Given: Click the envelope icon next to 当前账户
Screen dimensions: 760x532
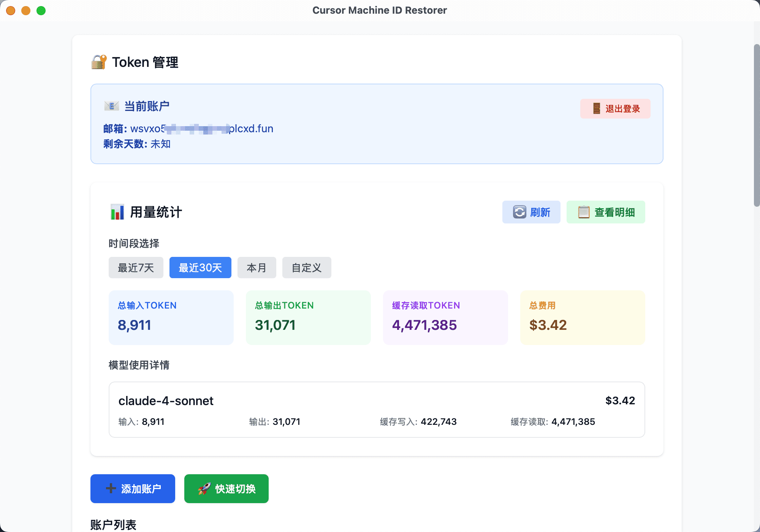Looking at the screenshot, I should coord(112,106).
